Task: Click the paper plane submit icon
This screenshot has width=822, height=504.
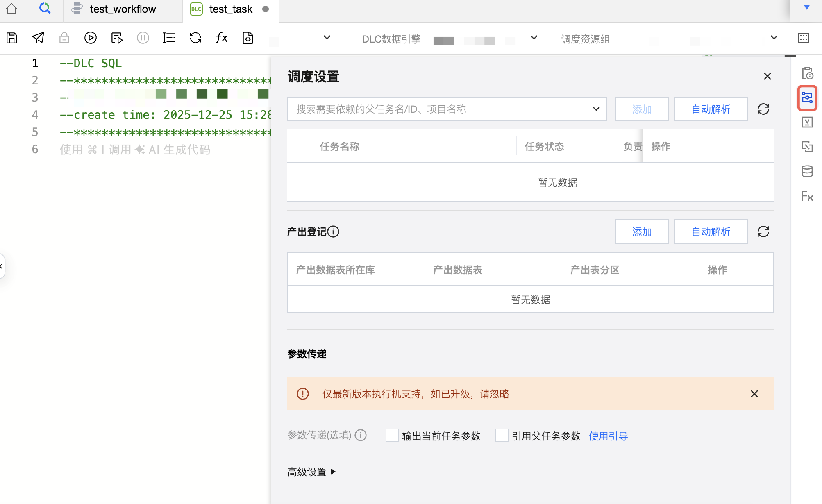Action: coord(38,38)
